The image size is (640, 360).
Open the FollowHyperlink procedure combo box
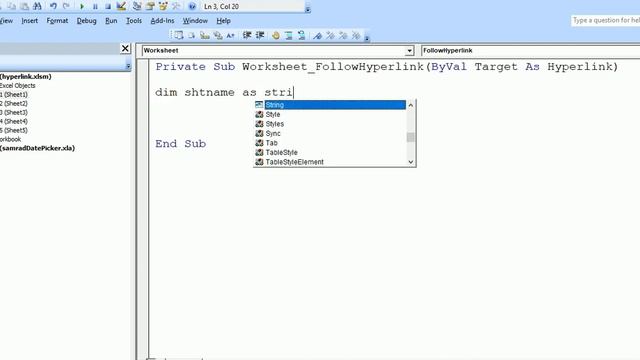530,51
